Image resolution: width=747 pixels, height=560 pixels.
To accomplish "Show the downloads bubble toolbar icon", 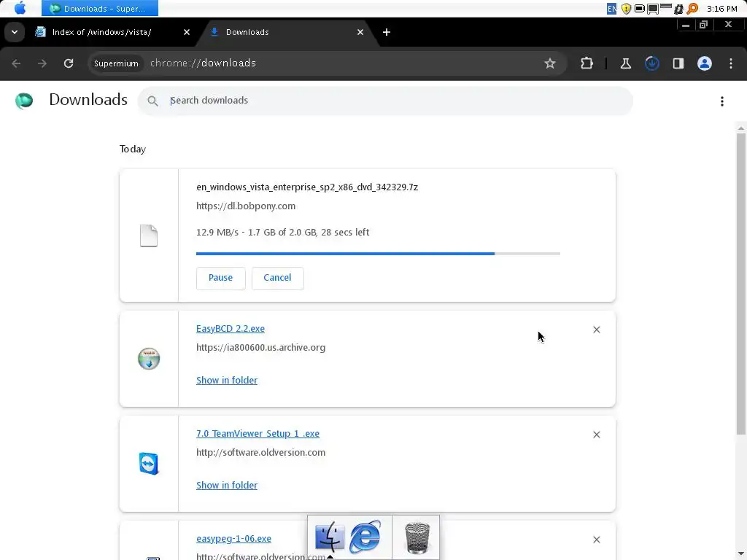I will [651, 63].
